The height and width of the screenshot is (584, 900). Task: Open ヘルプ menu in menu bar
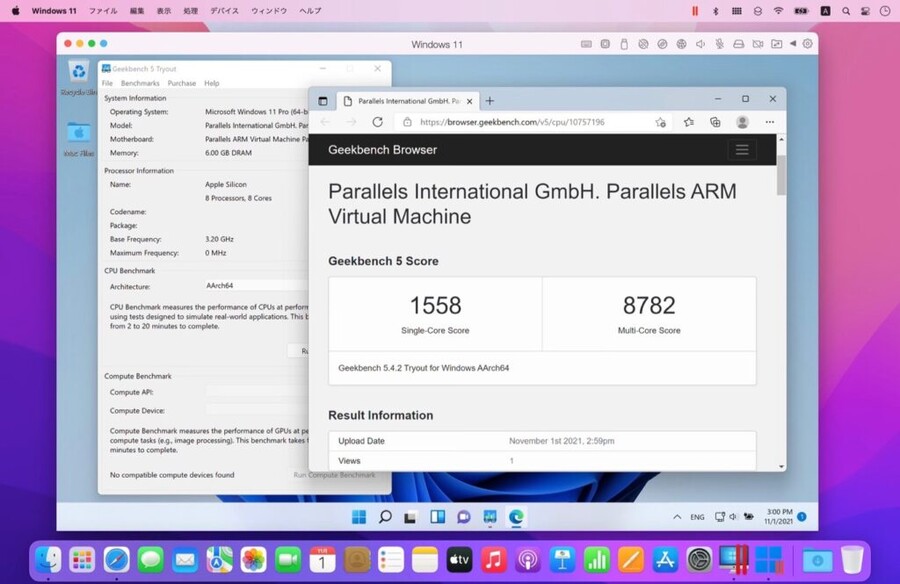point(310,11)
